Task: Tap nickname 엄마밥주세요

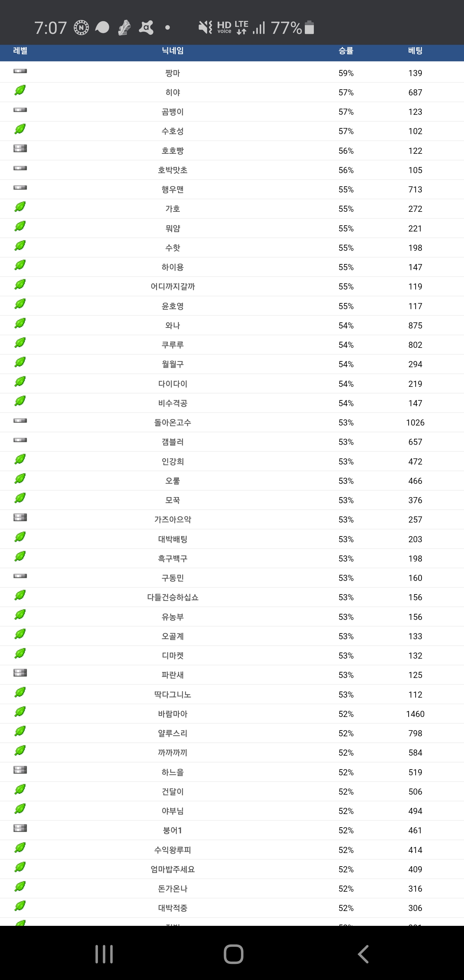Action: pyautogui.click(x=173, y=869)
